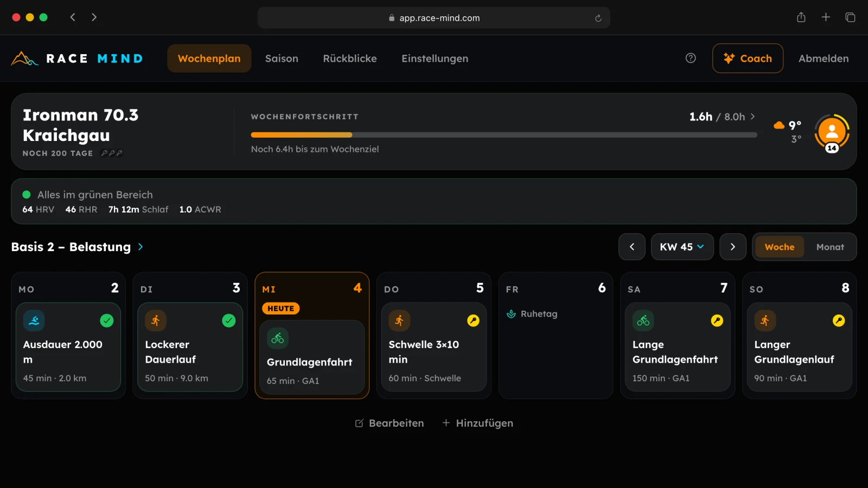
Task: Click Noch 6.4h bis zum Wochenziel text
Action: pos(315,149)
